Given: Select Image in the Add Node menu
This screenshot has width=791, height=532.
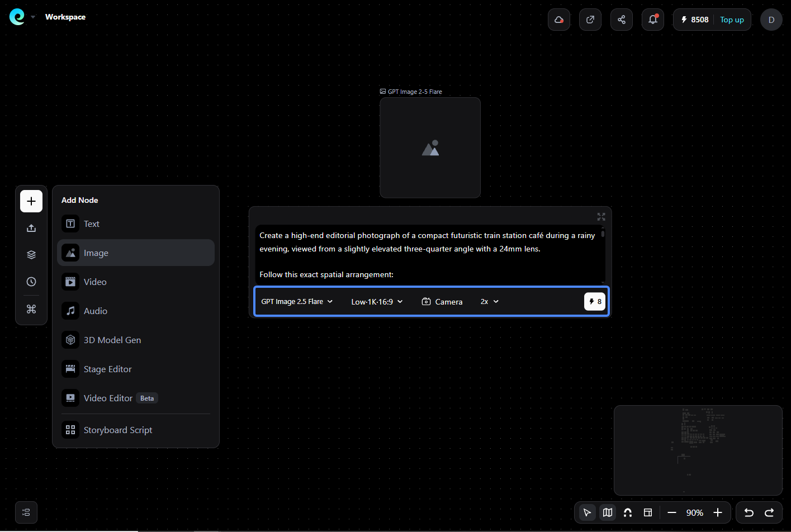Looking at the screenshot, I should coord(136,253).
